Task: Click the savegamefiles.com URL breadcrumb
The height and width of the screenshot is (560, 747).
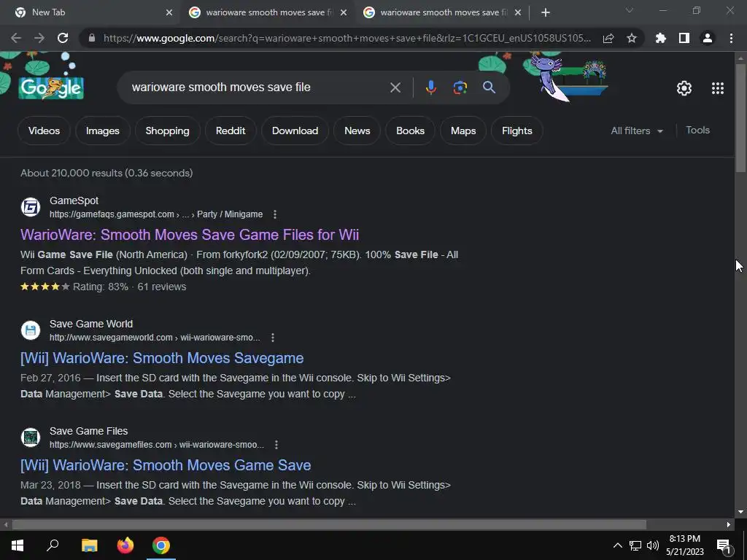Action: coord(157,445)
